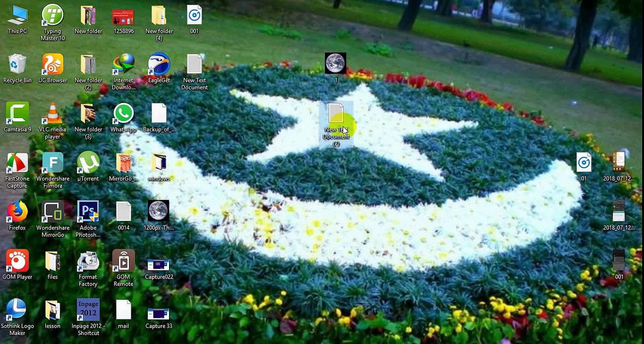
Task: Select the 01 media file on right
Action: tap(584, 167)
